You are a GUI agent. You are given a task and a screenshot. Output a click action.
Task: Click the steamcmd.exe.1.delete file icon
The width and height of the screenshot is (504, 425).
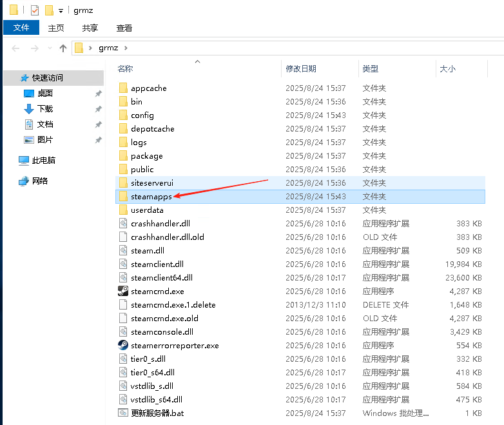(x=123, y=304)
